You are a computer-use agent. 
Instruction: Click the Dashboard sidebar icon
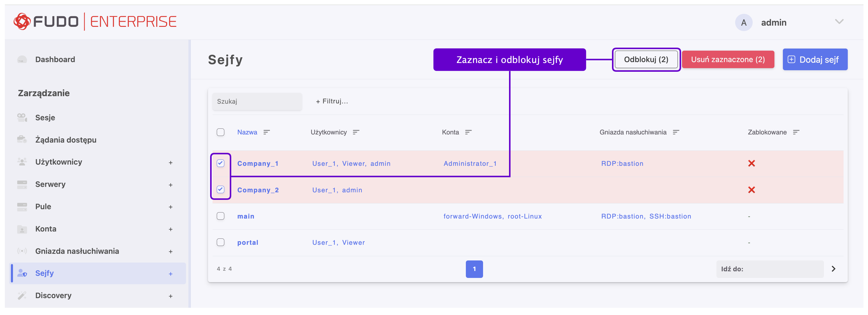pos(22,60)
